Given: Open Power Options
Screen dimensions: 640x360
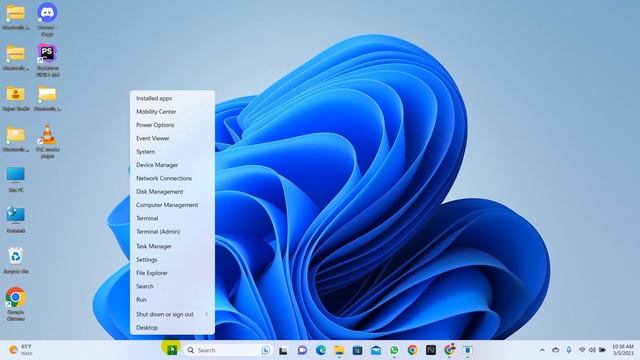Looking at the screenshot, I should click(172, 125).
